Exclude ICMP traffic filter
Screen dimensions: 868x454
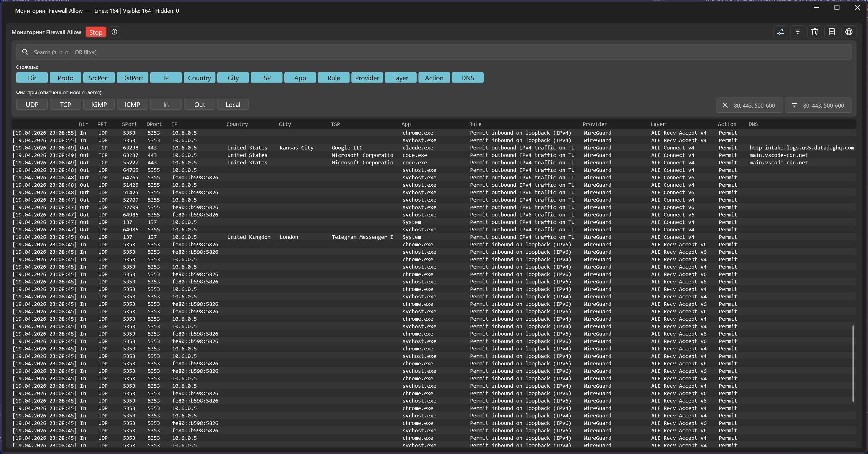tap(133, 104)
